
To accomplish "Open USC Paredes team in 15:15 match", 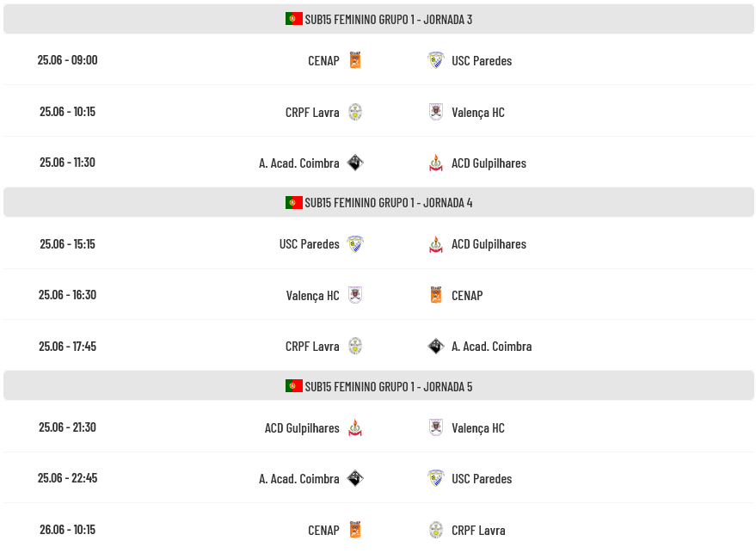I will (309, 244).
